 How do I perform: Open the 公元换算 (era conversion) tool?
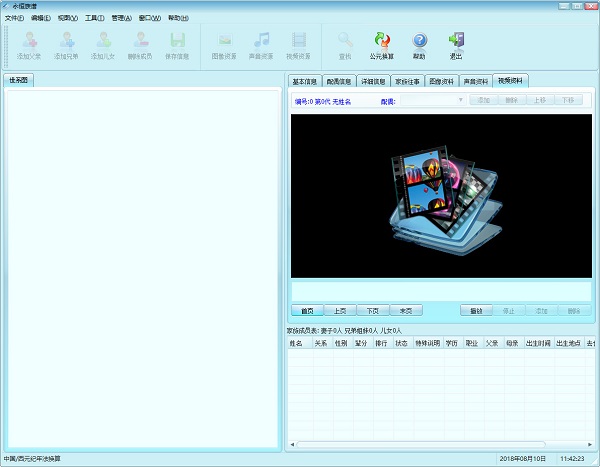(381, 44)
